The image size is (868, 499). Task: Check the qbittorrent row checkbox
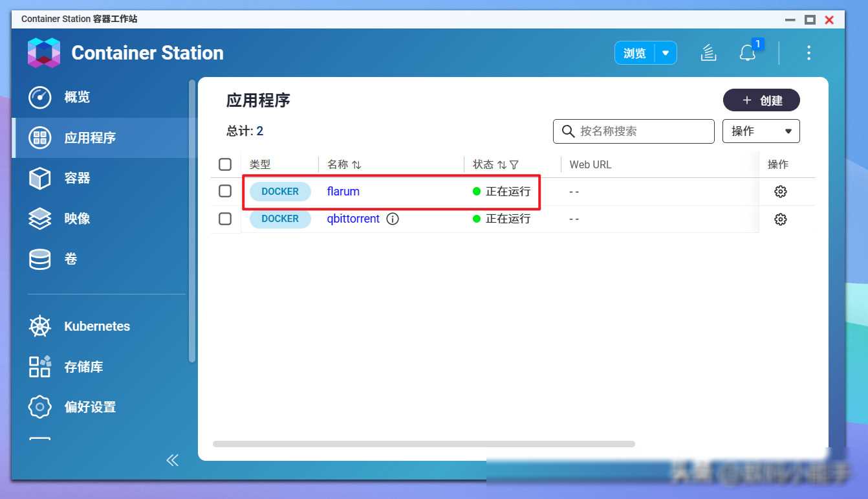(x=225, y=219)
